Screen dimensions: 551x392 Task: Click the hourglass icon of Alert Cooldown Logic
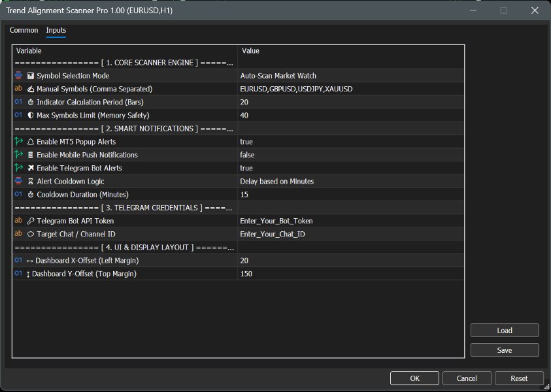click(31, 182)
